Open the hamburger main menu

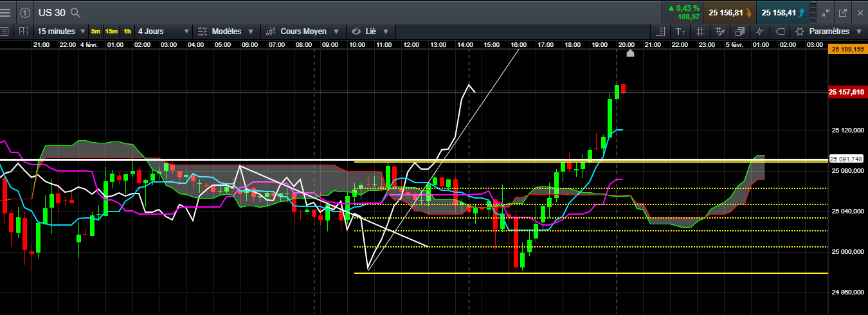tap(5, 12)
